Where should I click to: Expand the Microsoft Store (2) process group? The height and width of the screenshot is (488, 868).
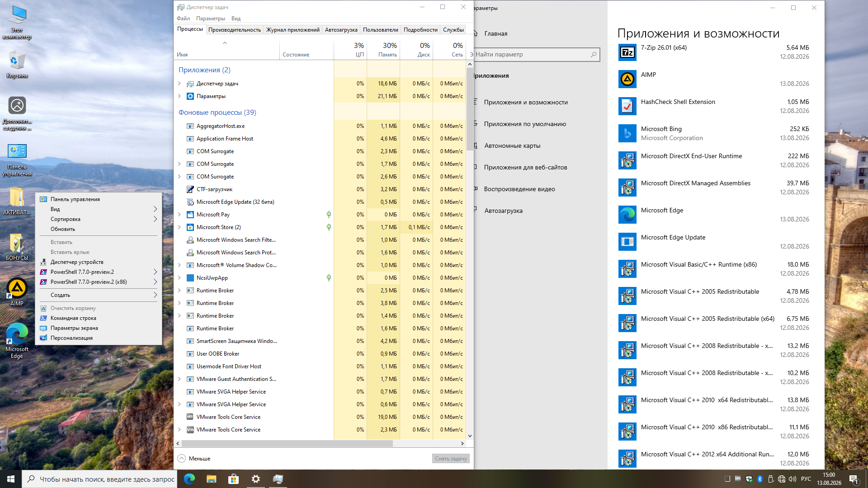point(179,227)
